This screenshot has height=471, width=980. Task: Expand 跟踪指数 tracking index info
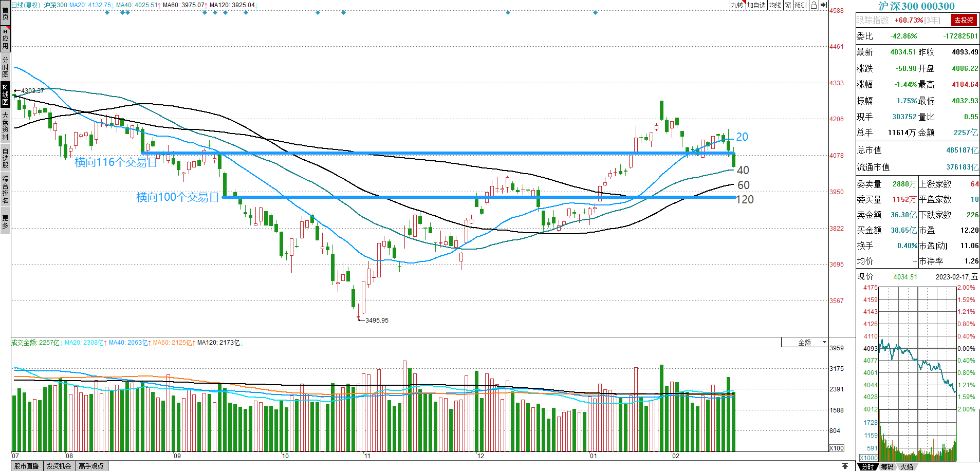(x=872, y=20)
